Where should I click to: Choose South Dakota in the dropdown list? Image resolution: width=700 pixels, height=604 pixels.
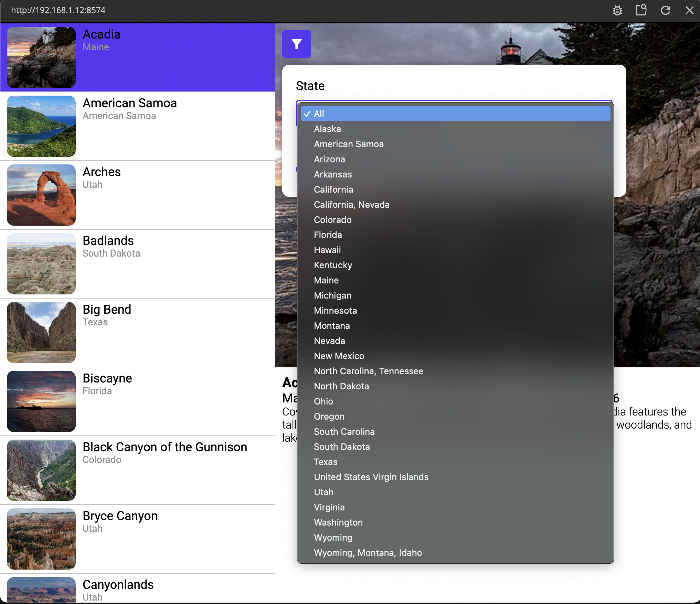click(x=455, y=447)
